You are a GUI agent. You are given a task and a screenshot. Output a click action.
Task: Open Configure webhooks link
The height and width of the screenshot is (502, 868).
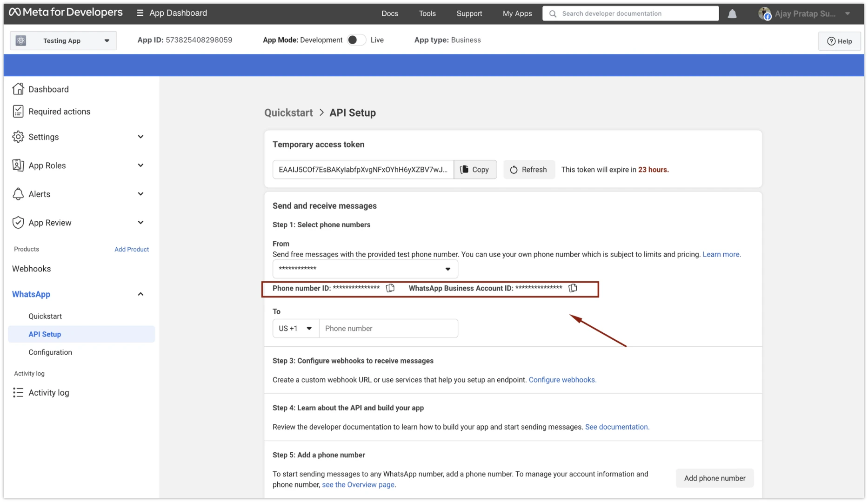coord(562,380)
